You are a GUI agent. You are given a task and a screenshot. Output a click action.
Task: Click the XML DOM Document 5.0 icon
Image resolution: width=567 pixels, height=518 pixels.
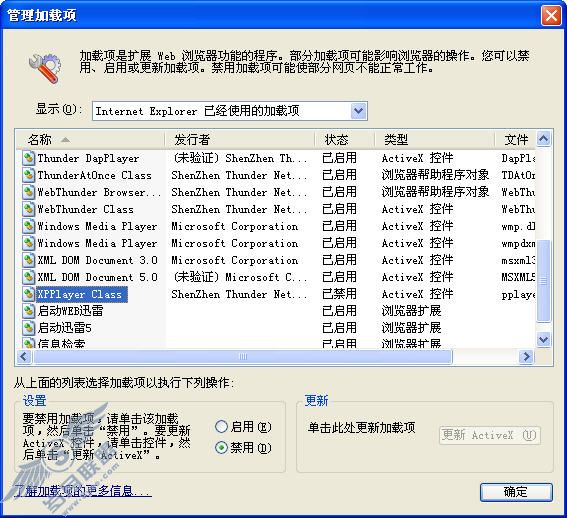click(28, 277)
